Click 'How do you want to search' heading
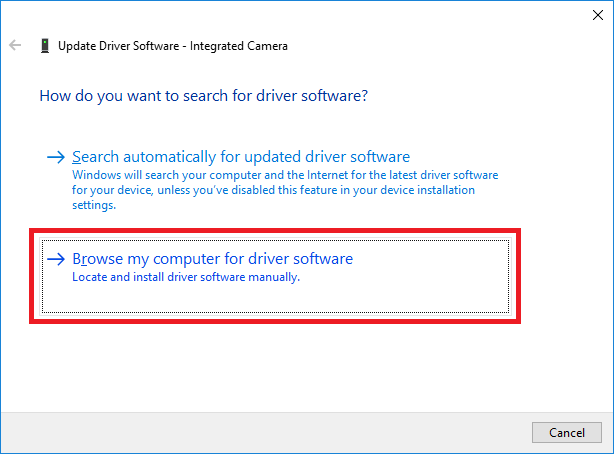Image resolution: width=614 pixels, height=454 pixels. (204, 96)
